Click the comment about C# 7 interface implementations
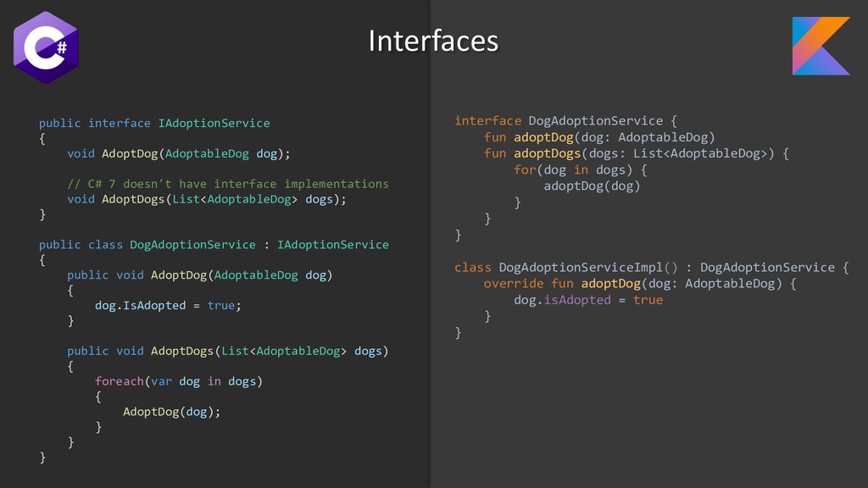Screen dimensions: 868x488 click(x=228, y=184)
